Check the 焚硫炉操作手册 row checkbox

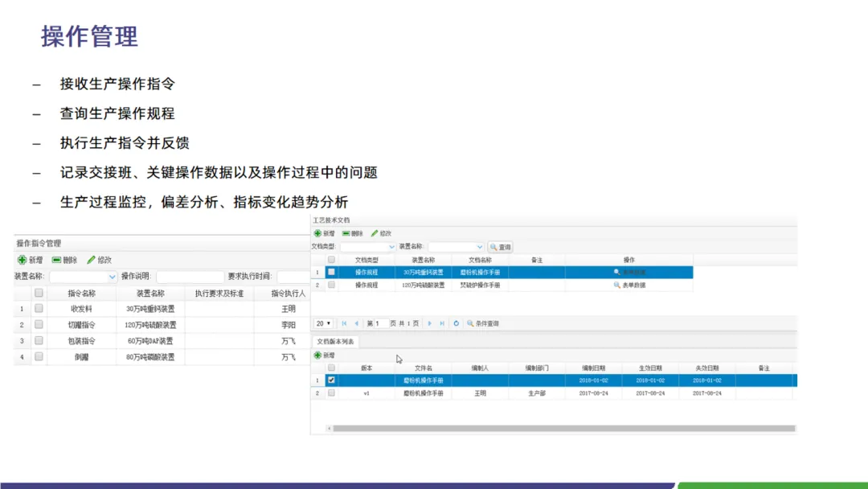point(331,285)
